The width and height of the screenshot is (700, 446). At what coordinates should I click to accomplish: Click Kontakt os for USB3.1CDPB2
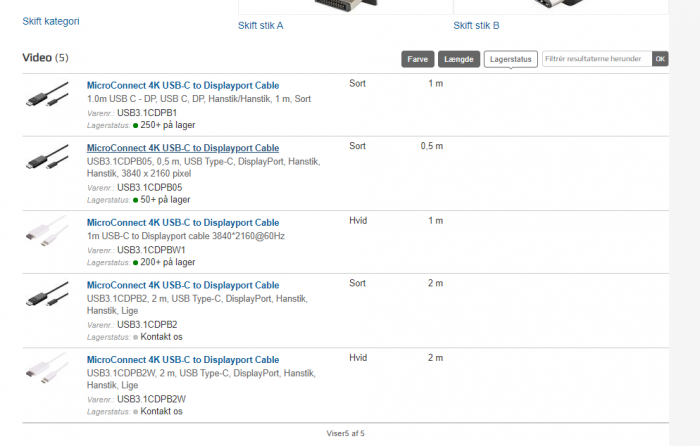[162, 337]
